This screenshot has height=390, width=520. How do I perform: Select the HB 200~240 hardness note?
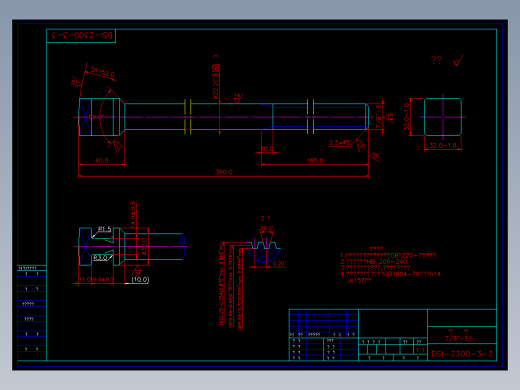(x=374, y=262)
